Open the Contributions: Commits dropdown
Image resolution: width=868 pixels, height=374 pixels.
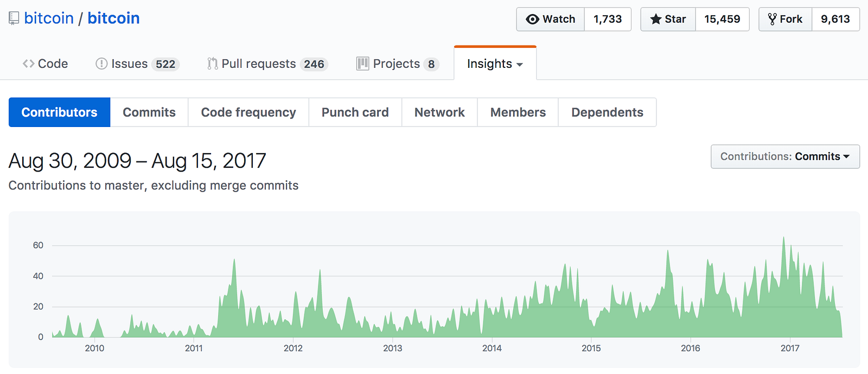tap(785, 156)
